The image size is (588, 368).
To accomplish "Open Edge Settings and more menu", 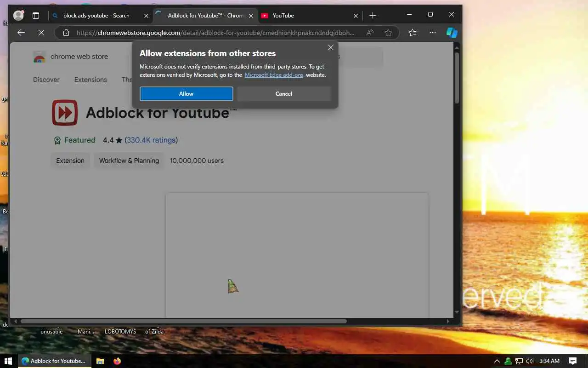I will tap(433, 33).
